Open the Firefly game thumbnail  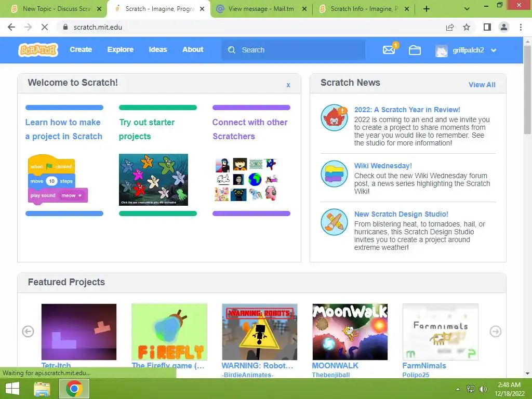coord(169,332)
